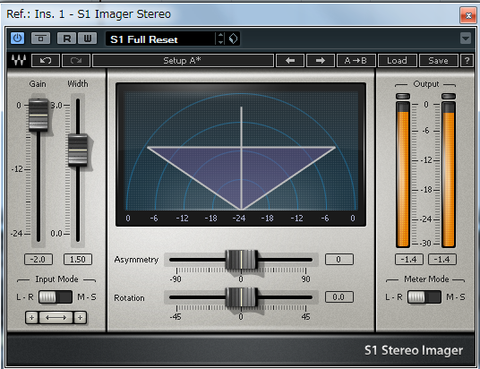
Task: Reset the left output clip LED
Action: 403,96
